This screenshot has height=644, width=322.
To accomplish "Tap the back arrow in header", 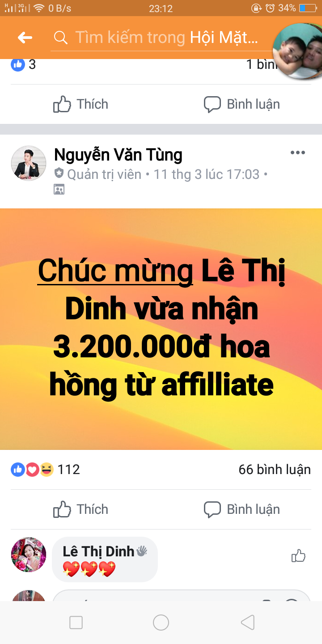I will (x=25, y=38).
